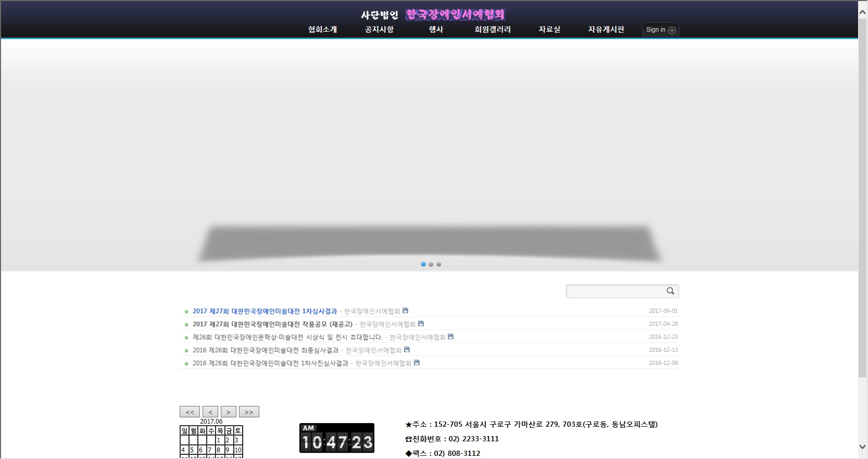Select second slideshow indicator dot
The width and height of the screenshot is (868, 459).
[x=431, y=264]
